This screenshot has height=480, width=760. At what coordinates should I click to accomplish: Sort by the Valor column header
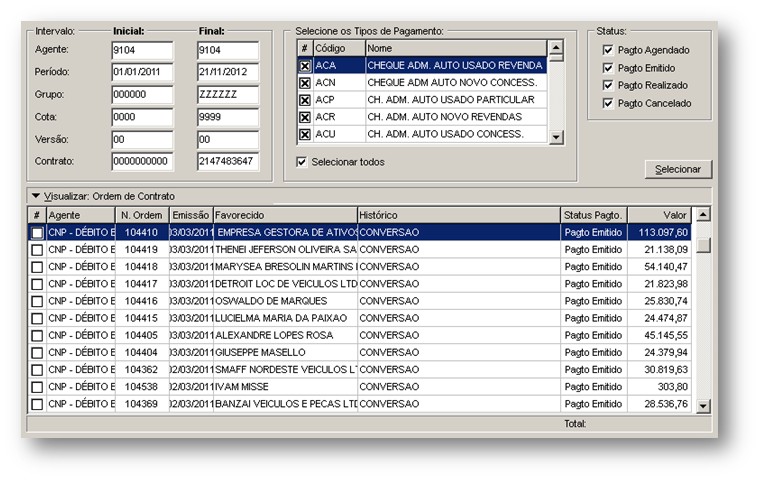660,215
